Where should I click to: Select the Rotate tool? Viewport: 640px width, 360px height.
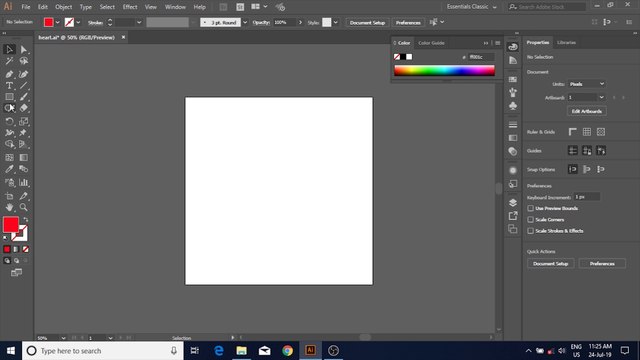tap(9, 122)
